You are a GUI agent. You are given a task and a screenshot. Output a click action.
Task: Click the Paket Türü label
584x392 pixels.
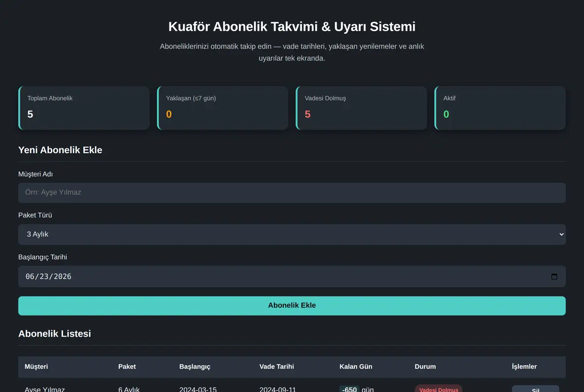coord(35,215)
